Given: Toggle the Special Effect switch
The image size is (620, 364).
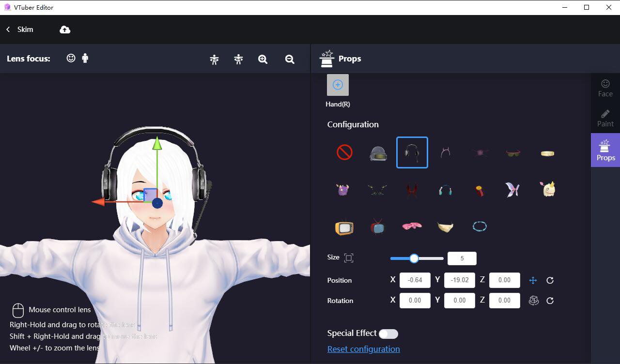Looking at the screenshot, I should point(388,334).
